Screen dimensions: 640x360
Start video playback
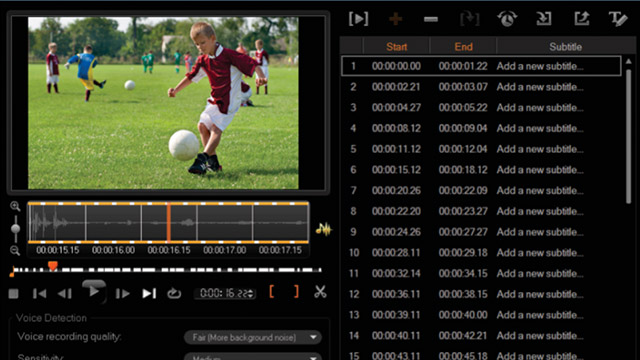pos(94,291)
